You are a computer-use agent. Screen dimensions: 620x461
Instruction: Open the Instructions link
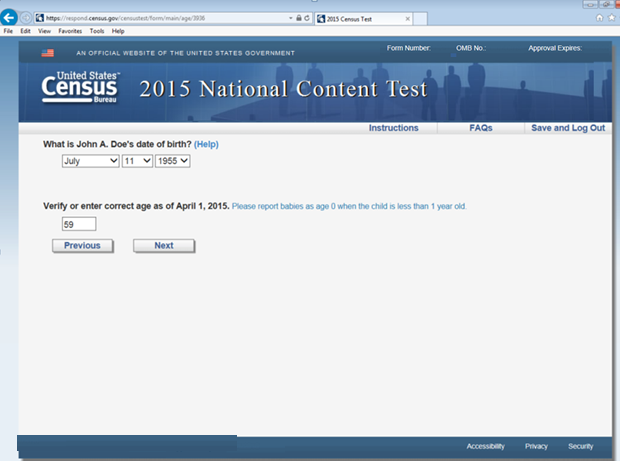[393, 128]
